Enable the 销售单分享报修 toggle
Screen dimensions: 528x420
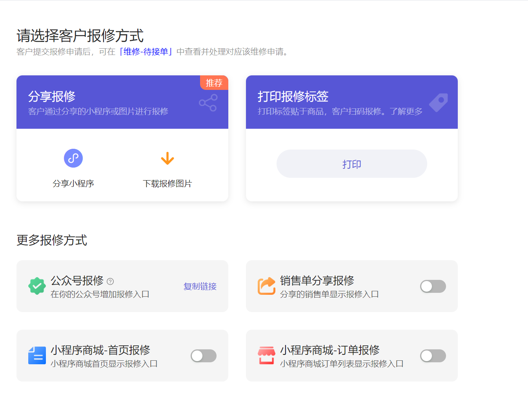433,286
